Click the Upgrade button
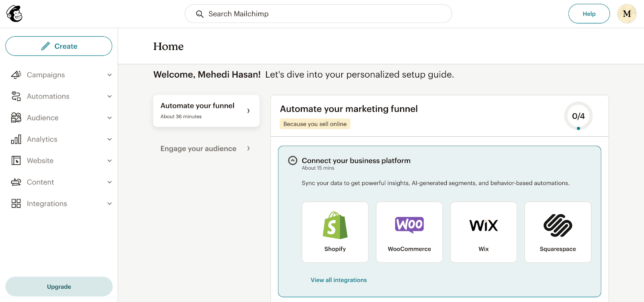644x302 pixels. [x=59, y=286]
